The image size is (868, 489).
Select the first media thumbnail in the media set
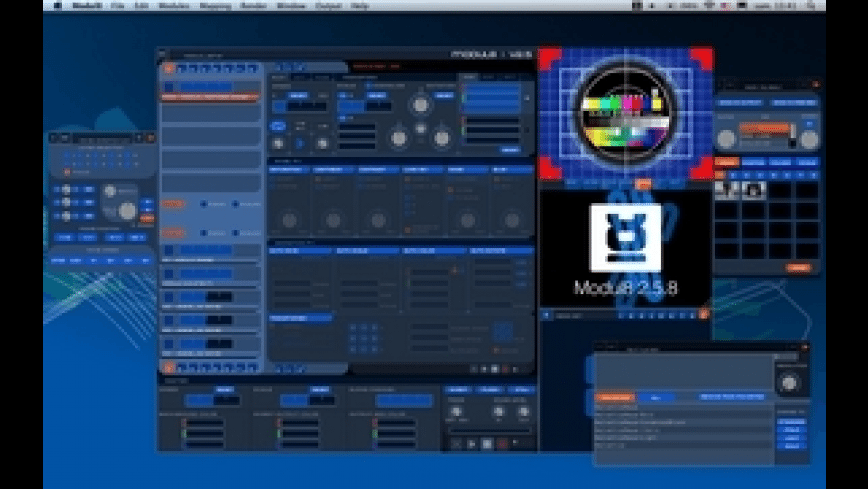click(727, 190)
